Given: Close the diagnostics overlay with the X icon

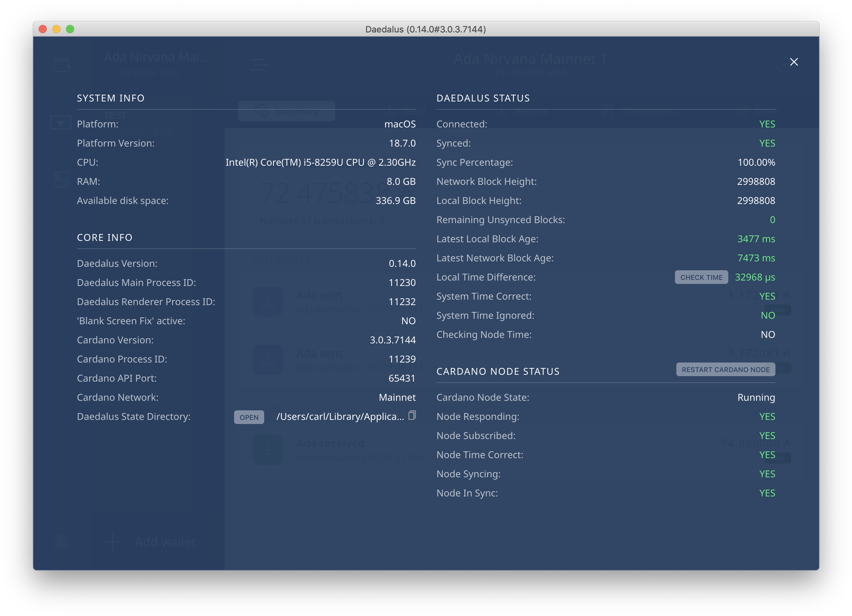Looking at the screenshot, I should pyautogui.click(x=794, y=62).
